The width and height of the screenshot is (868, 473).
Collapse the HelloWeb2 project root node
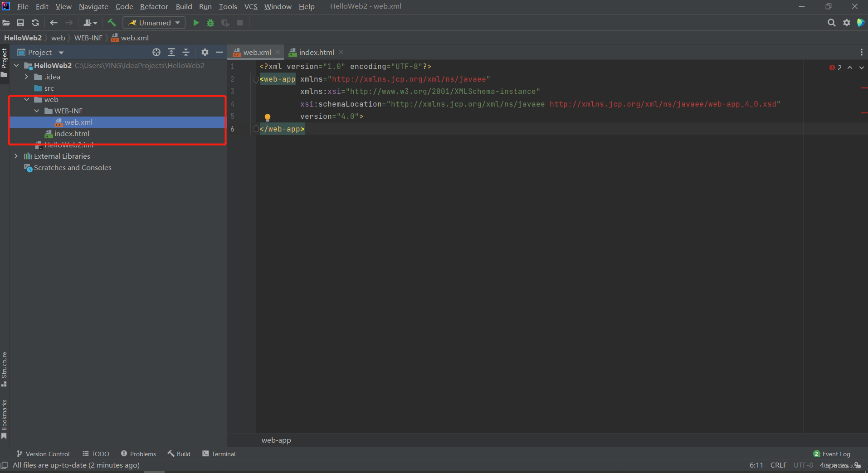(16, 65)
